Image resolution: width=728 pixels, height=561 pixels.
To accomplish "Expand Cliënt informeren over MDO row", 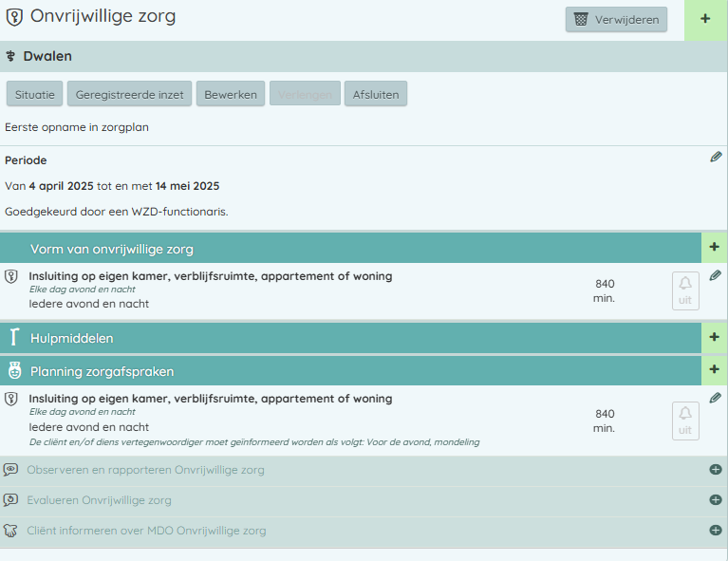I will click(716, 531).
